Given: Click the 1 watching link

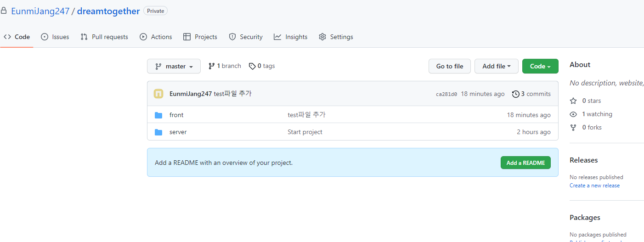Looking at the screenshot, I should pos(591,114).
